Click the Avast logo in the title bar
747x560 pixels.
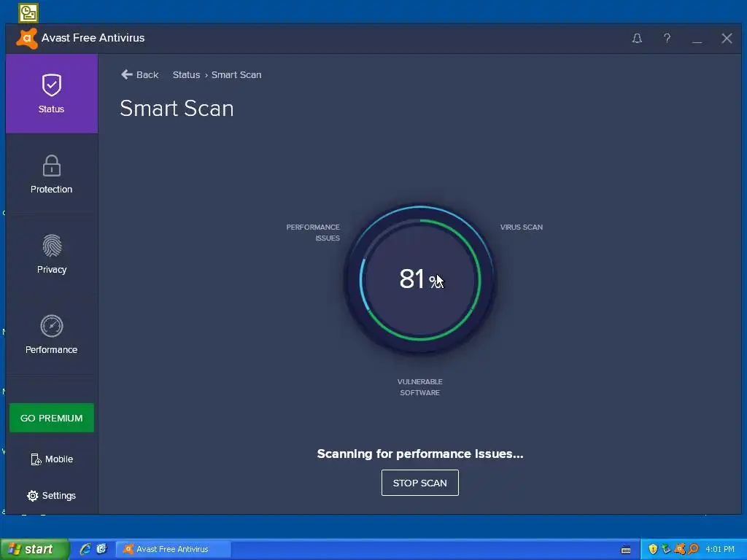[27, 38]
